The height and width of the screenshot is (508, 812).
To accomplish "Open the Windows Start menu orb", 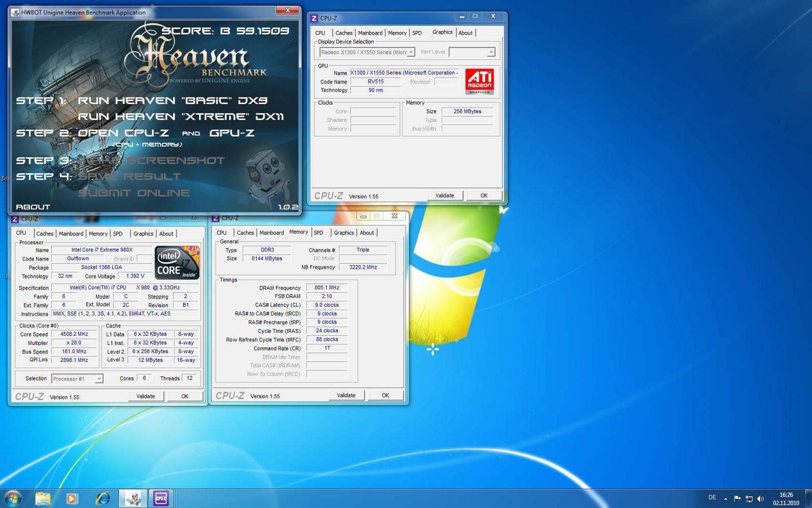I will click(13, 498).
